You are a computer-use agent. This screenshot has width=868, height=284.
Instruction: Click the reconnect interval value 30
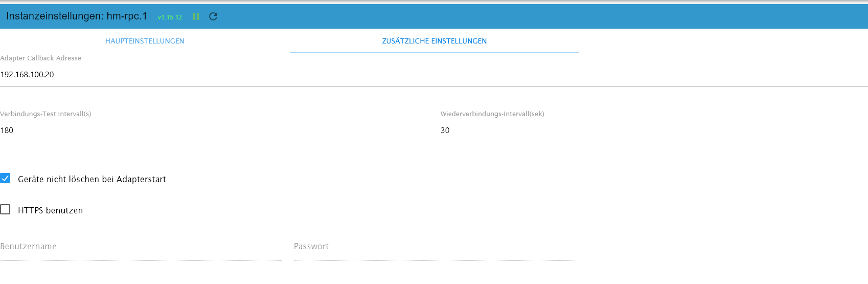445,130
